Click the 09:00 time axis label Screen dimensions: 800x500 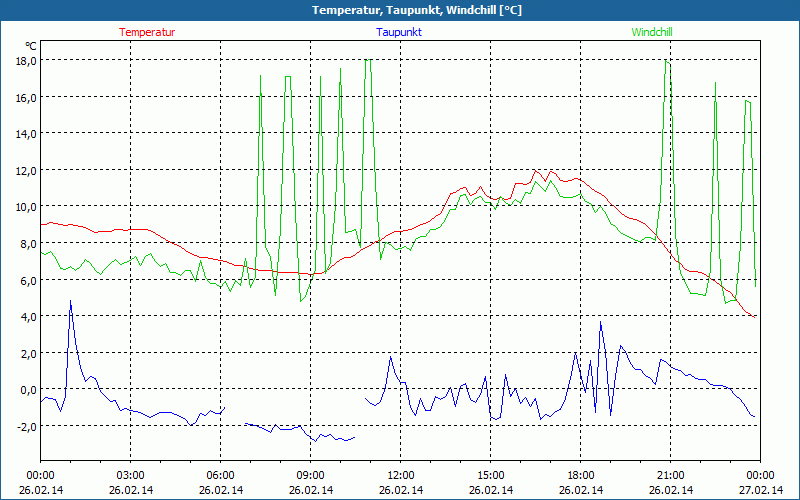(311, 476)
